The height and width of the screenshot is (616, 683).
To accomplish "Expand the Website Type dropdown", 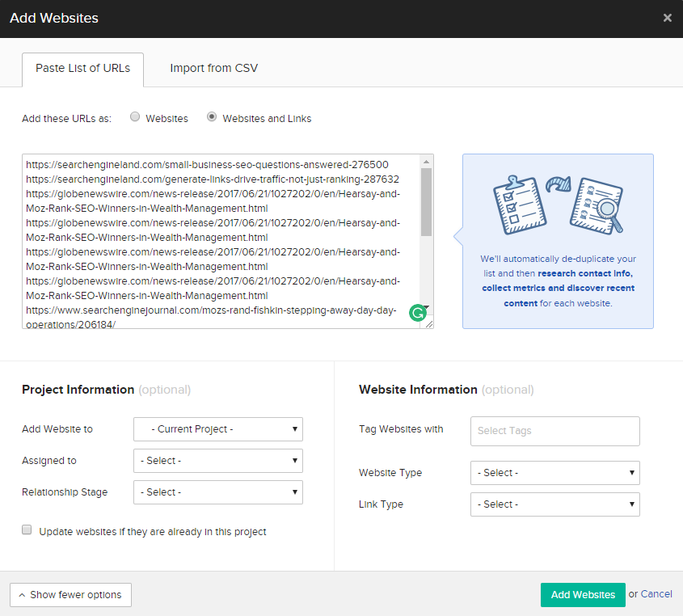I will point(554,473).
